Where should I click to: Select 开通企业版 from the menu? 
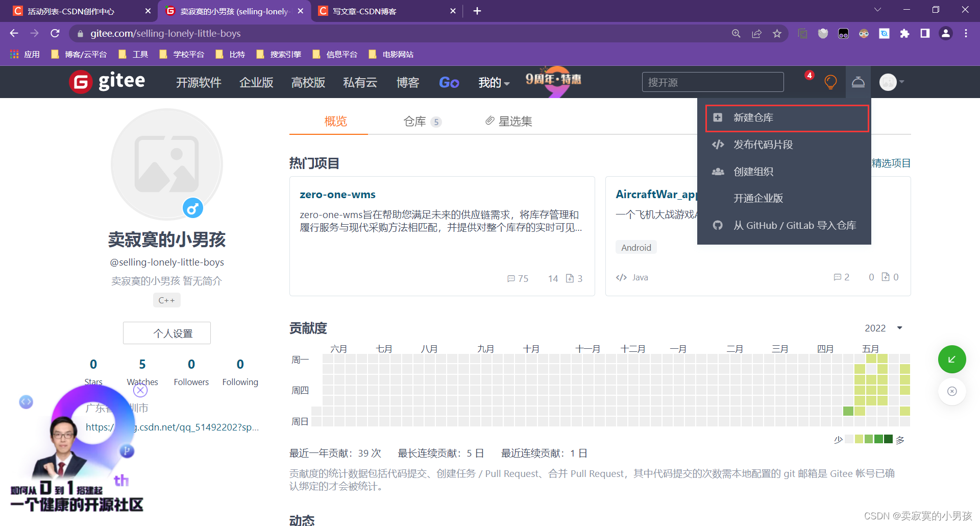(x=784, y=198)
